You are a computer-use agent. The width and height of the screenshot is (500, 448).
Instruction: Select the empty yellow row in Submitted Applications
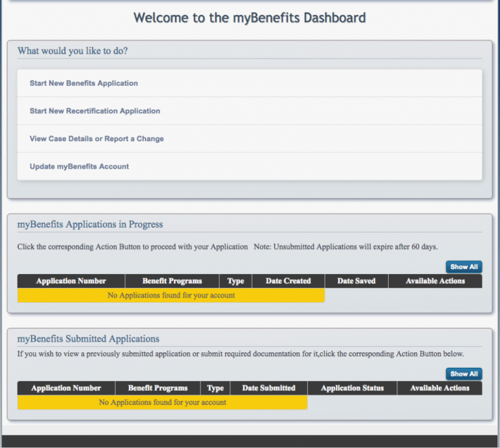(162, 402)
